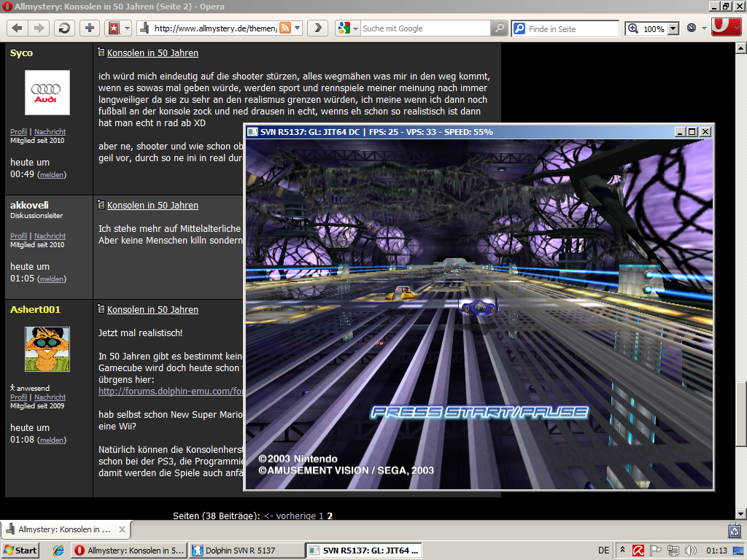Reload the page in Opera
This screenshot has height=560, width=747.
[64, 28]
